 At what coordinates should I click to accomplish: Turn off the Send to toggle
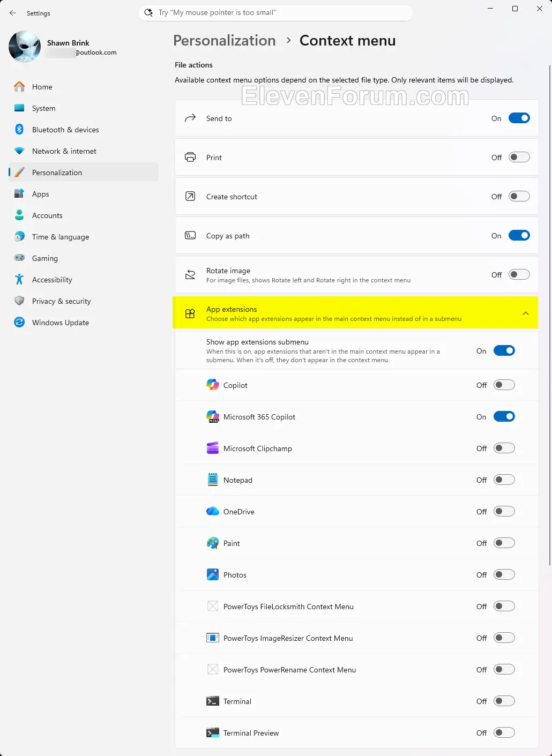coord(519,118)
